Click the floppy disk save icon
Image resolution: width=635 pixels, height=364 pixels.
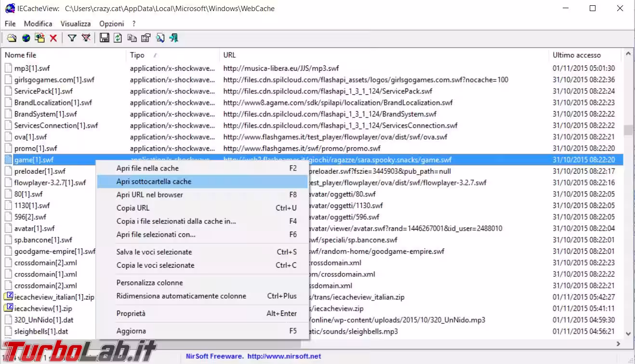tap(104, 38)
